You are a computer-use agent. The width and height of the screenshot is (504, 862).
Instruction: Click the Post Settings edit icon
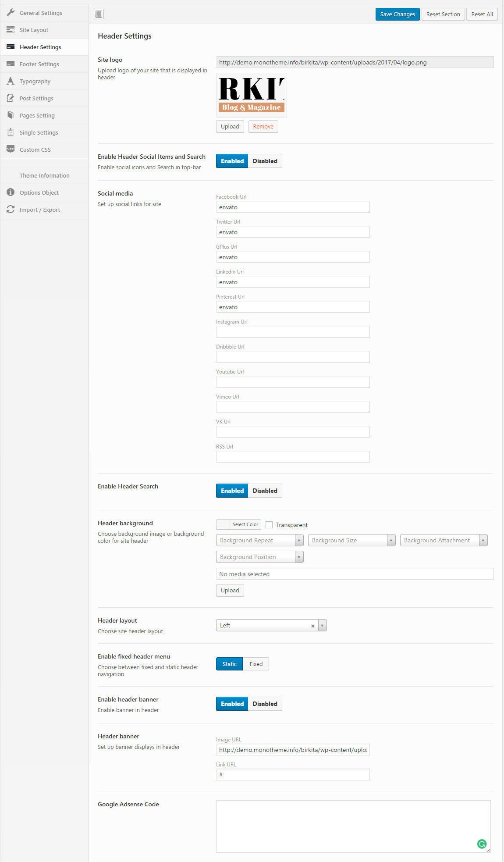11,98
